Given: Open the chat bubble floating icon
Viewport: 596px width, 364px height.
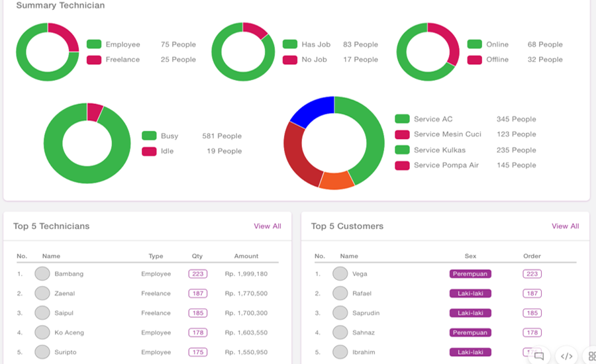Looking at the screenshot, I should pos(538,356).
